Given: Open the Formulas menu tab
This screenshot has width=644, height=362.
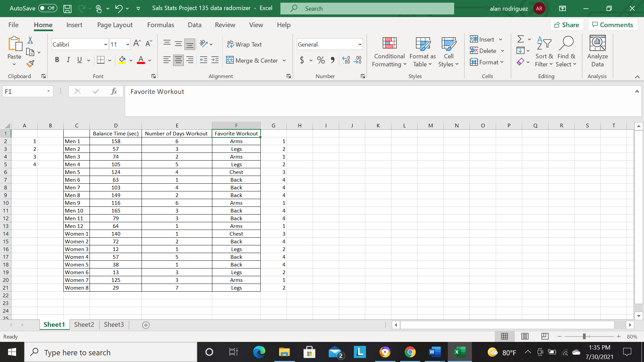Looking at the screenshot, I should pos(161,25).
